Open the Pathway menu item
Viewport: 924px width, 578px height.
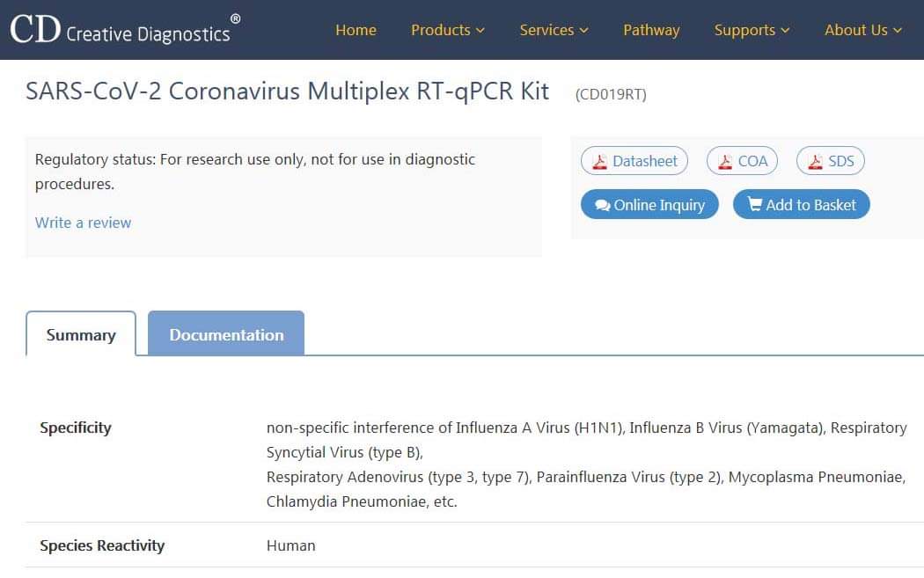[x=651, y=30]
